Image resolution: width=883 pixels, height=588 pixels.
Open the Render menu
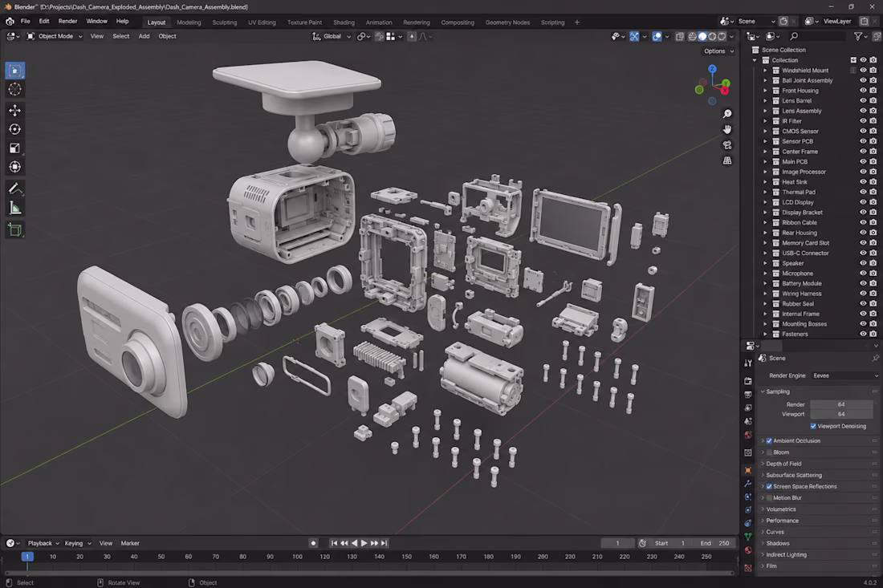point(67,22)
